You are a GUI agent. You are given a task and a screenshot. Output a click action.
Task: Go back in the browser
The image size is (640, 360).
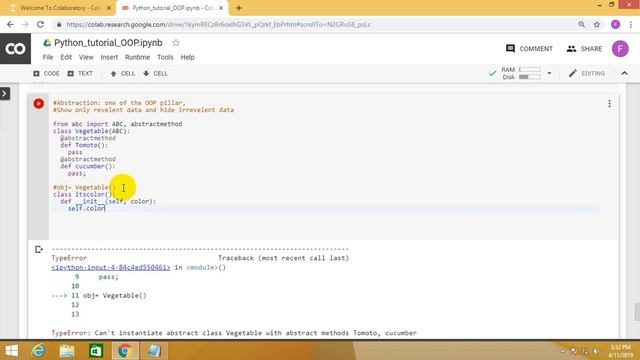pyautogui.click(x=10, y=24)
